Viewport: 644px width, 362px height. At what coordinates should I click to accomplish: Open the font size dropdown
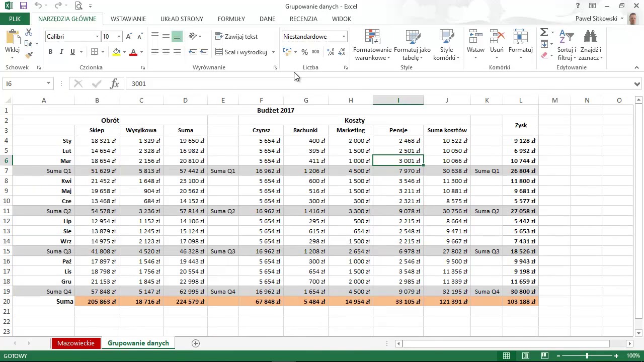[119, 37]
